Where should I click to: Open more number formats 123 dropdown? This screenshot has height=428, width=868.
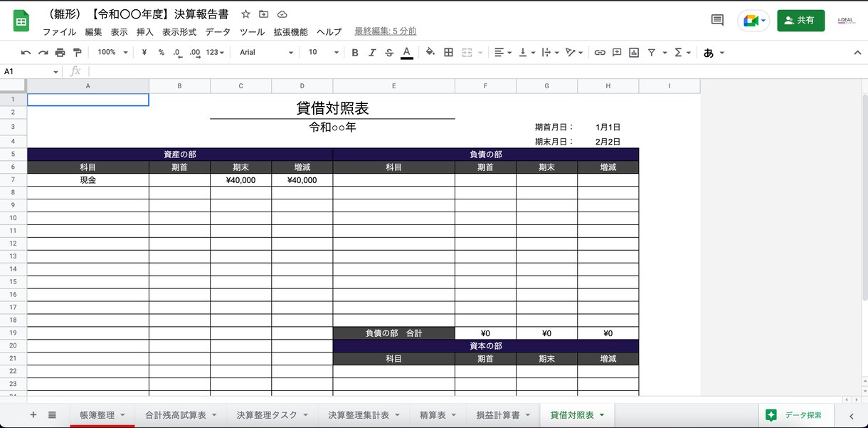215,53
